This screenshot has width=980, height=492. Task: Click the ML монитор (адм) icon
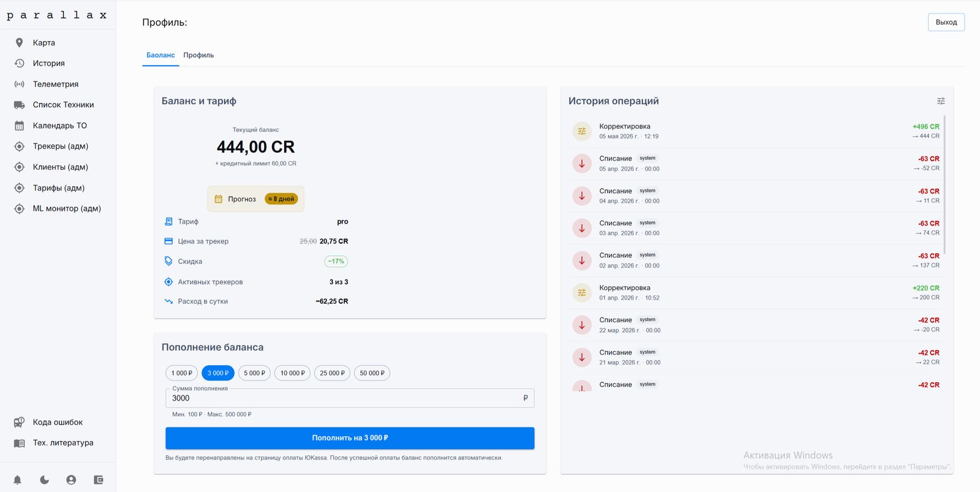[x=19, y=208]
